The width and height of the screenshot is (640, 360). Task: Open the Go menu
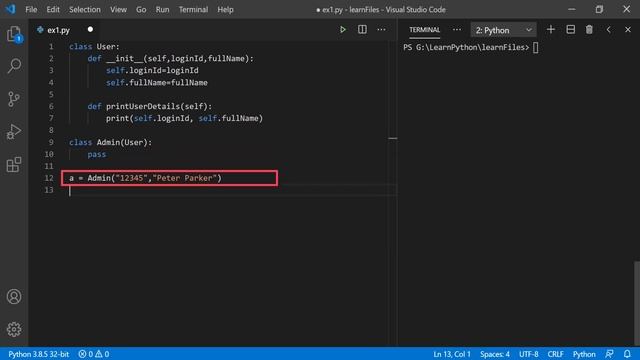pyautogui.click(x=141, y=9)
